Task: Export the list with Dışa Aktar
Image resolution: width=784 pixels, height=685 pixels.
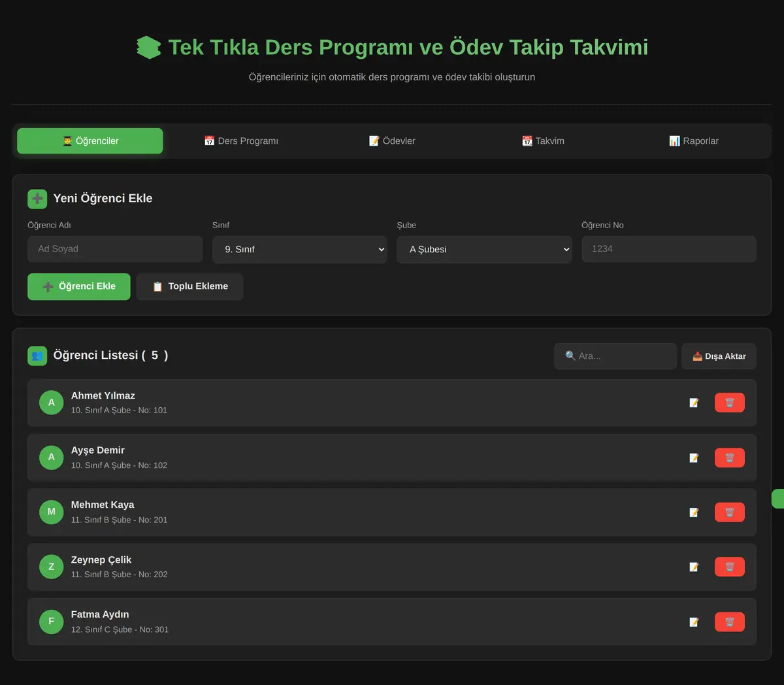Action: (719, 356)
